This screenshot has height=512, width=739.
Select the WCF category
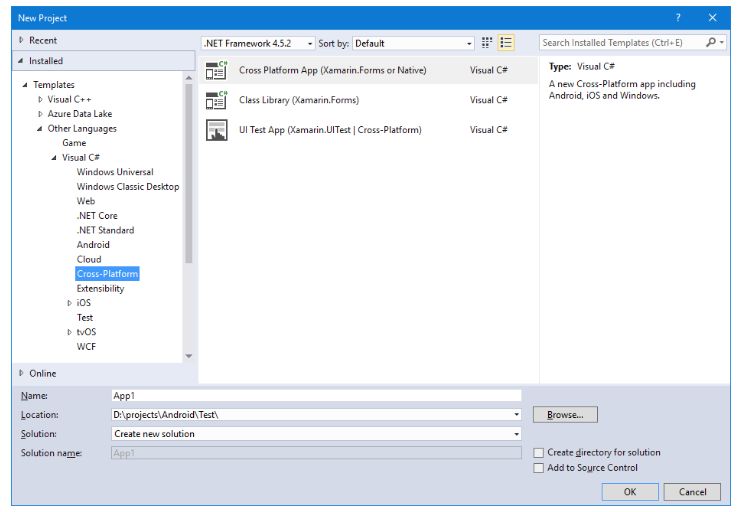coord(86,347)
